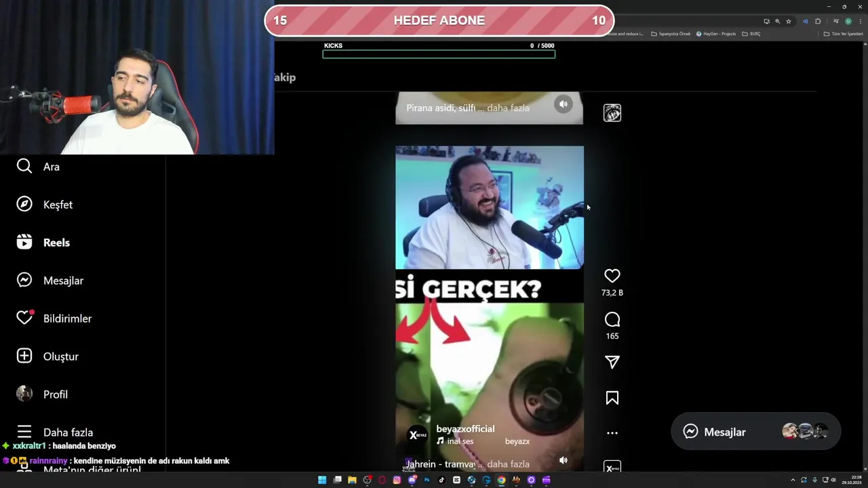Image resolution: width=868 pixels, height=488 pixels.
Task: Open Discord from the taskbar
Action: point(412,480)
